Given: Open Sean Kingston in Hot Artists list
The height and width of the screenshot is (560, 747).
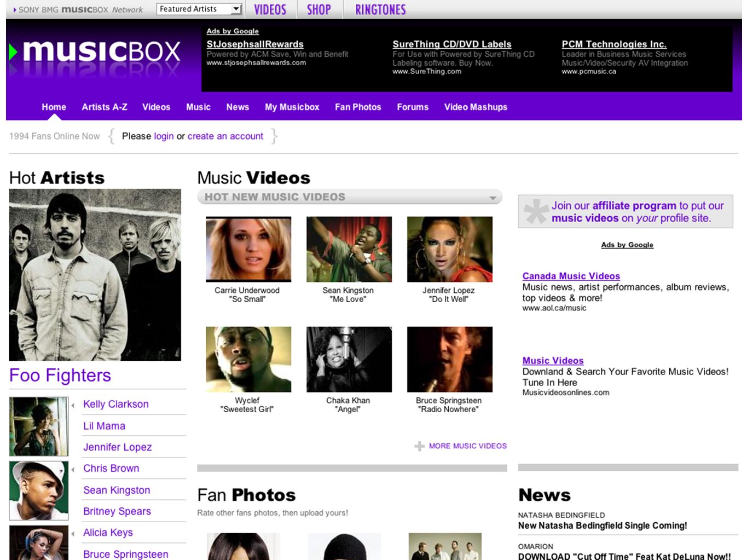Looking at the screenshot, I should [x=117, y=490].
